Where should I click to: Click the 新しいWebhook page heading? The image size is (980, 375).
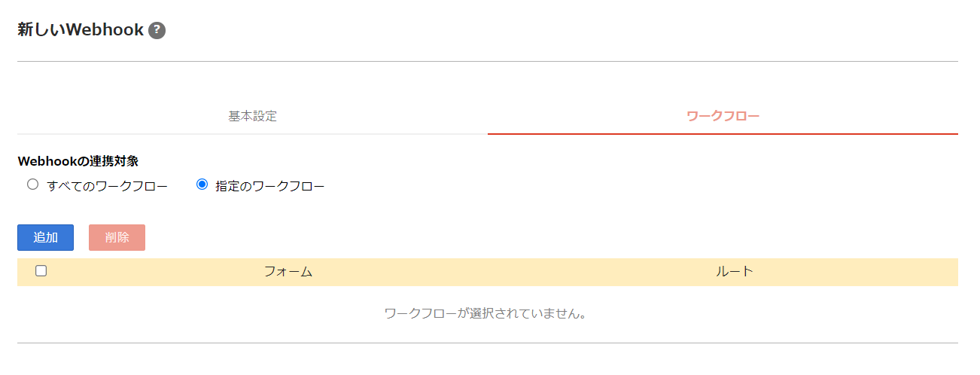pos(81,30)
